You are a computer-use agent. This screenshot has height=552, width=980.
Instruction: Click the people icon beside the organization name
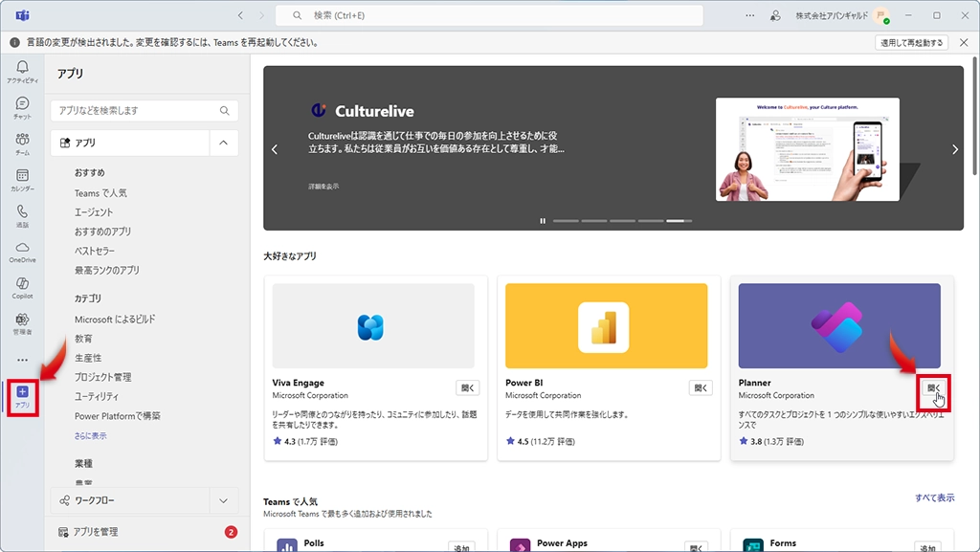[775, 15]
